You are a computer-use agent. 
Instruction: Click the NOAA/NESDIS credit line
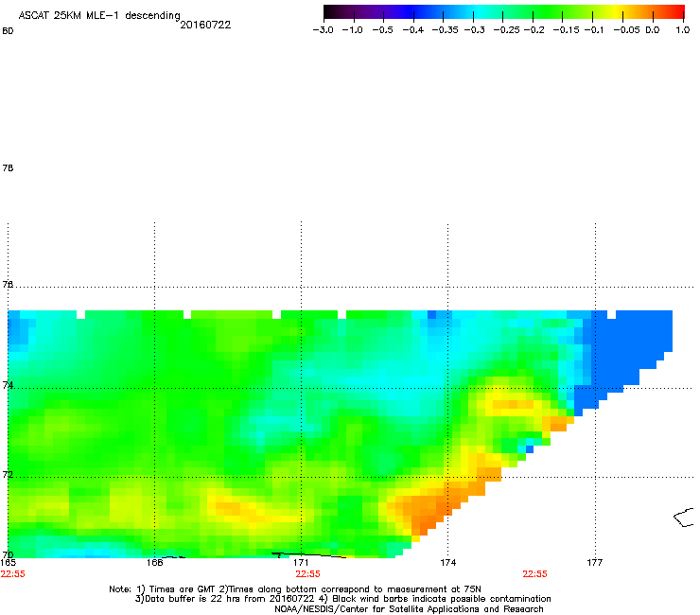tap(409, 609)
